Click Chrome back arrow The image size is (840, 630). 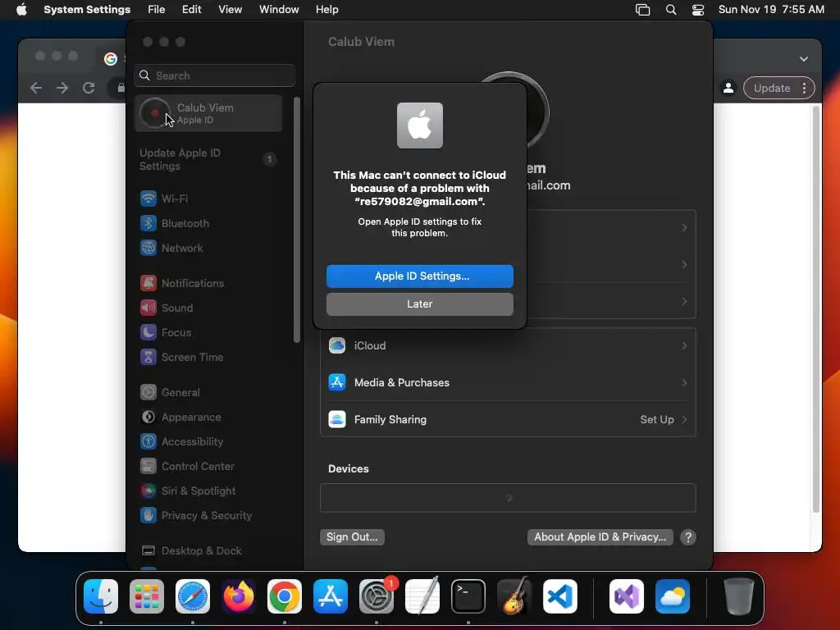[36, 88]
